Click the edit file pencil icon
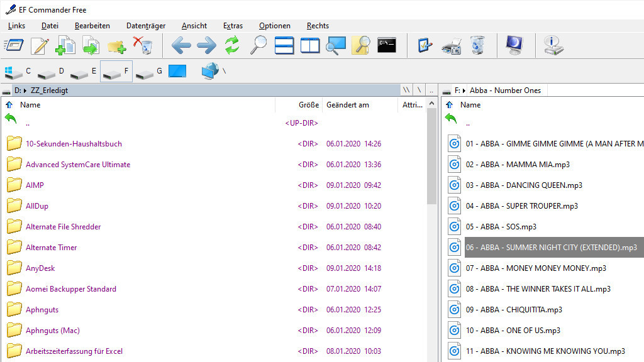Screen dimensions: 644x362 tap(40, 46)
